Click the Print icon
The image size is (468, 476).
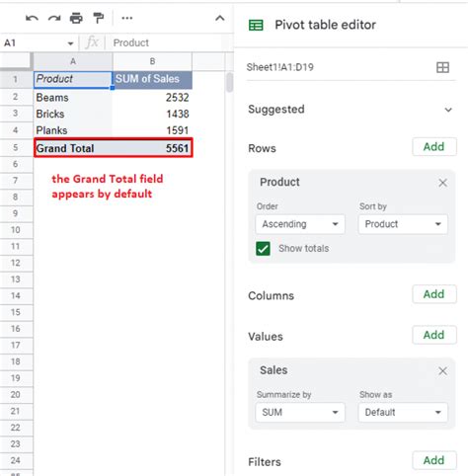(x=76, y=18)
